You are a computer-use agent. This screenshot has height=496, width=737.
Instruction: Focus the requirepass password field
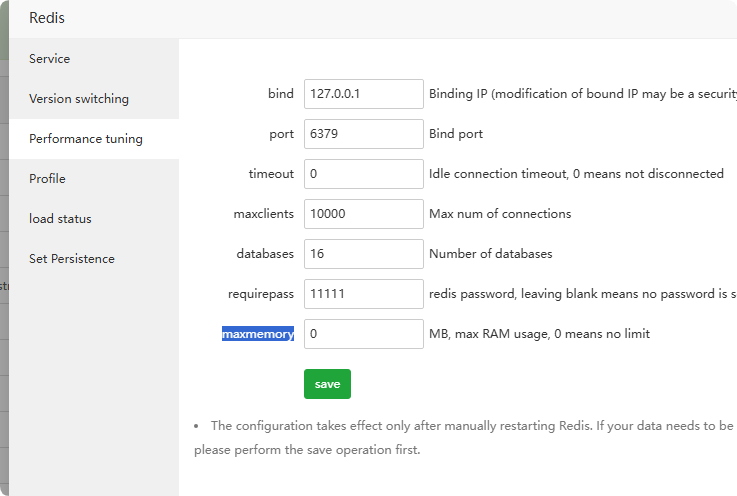pos(364,294)
